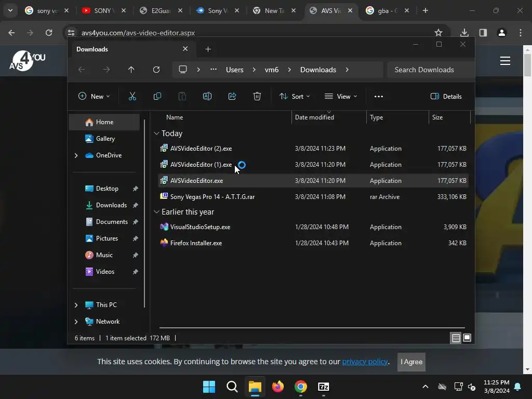
Task: Open Firefox from the taskbar
Action: [278, 387]
